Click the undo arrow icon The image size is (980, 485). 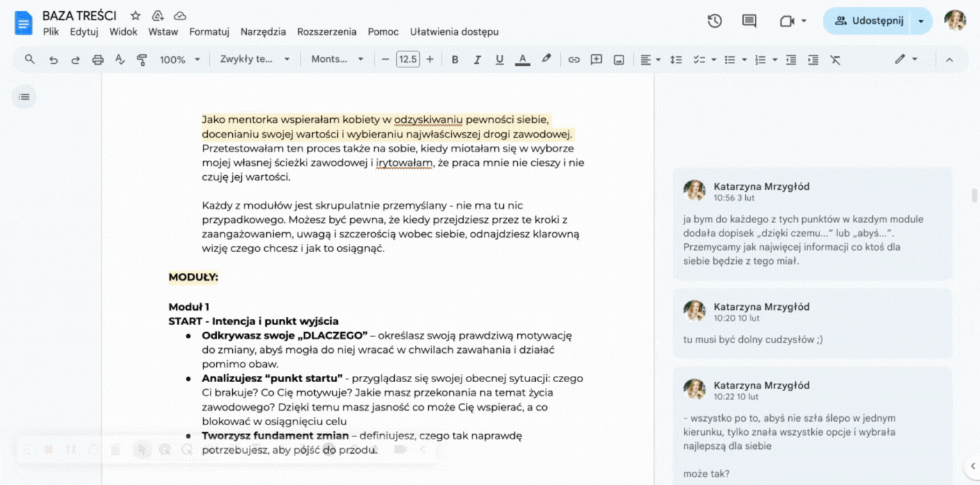pyautogui.click(x=53, y=60)
